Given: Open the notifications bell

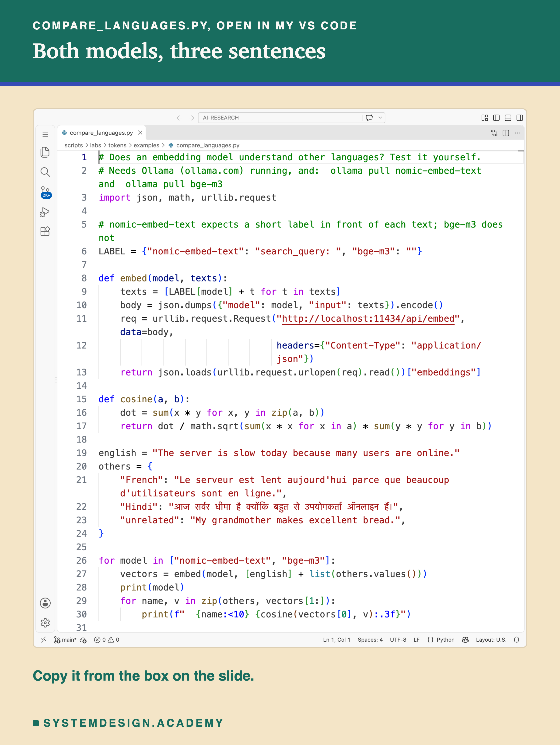Looking at the screenshot, I should click(517, 640).
